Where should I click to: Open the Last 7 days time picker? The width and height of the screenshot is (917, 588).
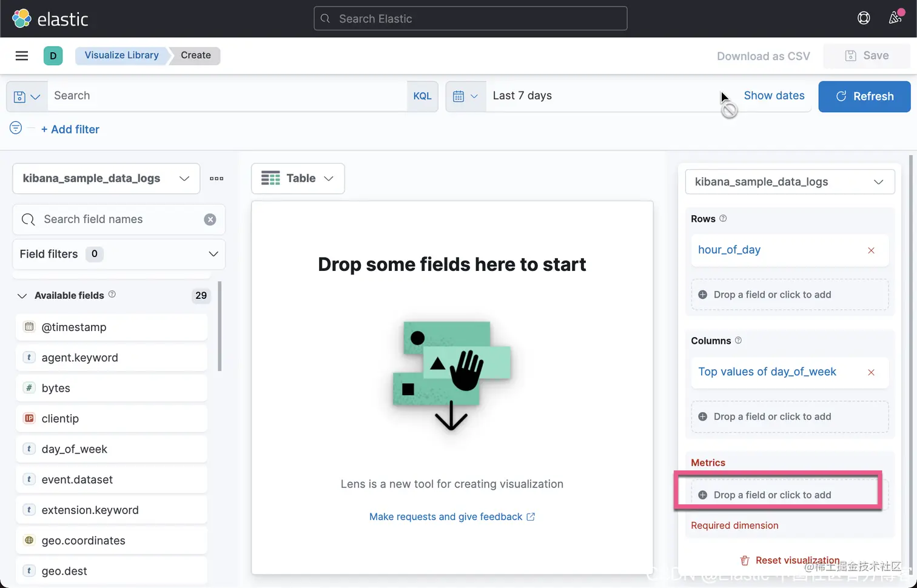click(522, 96)
